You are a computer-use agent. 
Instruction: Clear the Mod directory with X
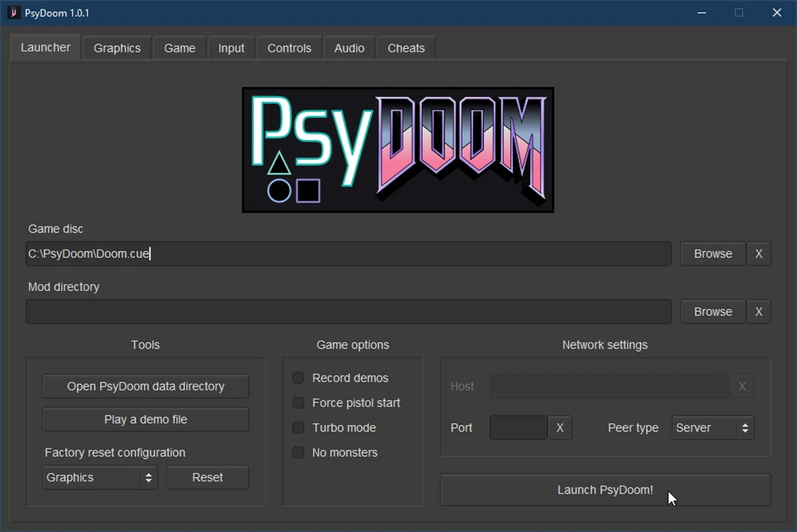click(758, 311)
